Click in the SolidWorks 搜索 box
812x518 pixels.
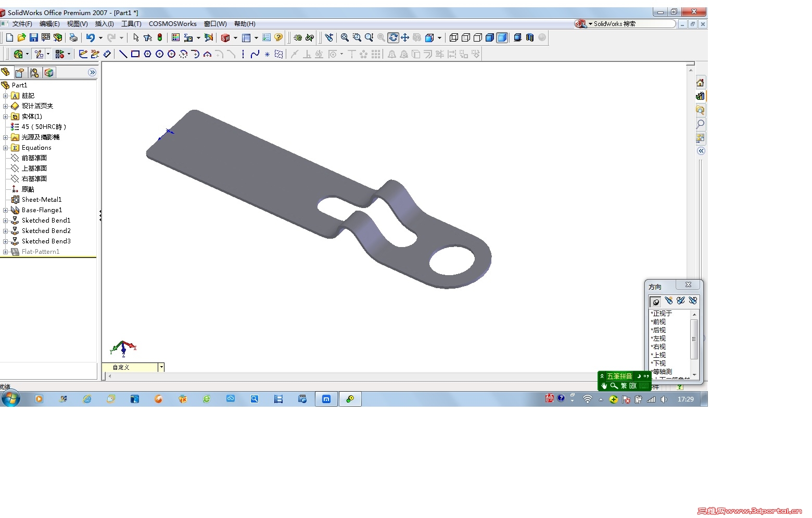point(633,24)
